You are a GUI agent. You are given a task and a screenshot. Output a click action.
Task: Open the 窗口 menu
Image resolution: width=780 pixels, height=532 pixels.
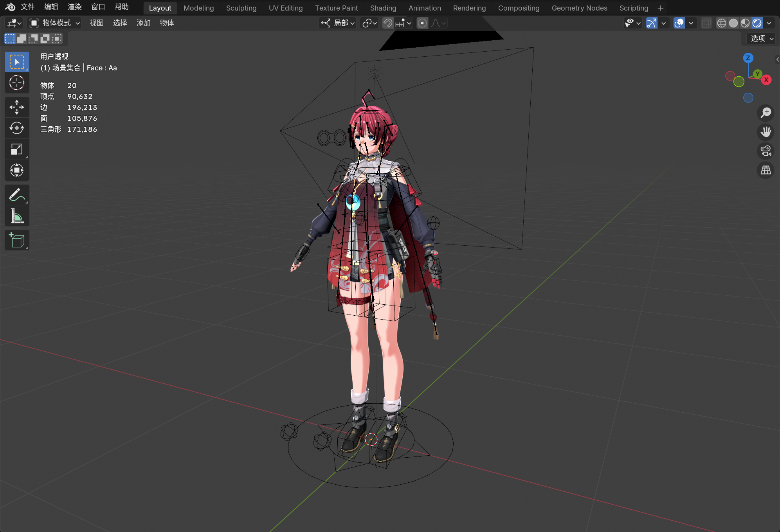[x=98, y=7]
